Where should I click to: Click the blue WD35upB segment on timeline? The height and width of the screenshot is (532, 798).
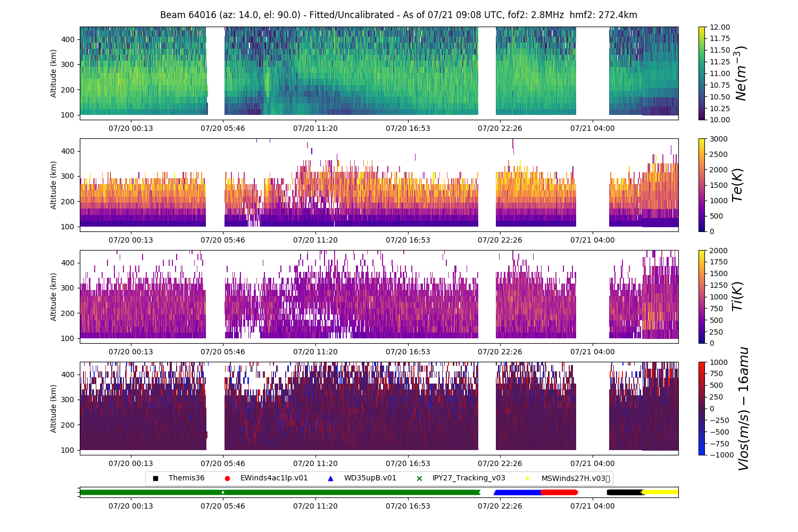pos(518,493)
